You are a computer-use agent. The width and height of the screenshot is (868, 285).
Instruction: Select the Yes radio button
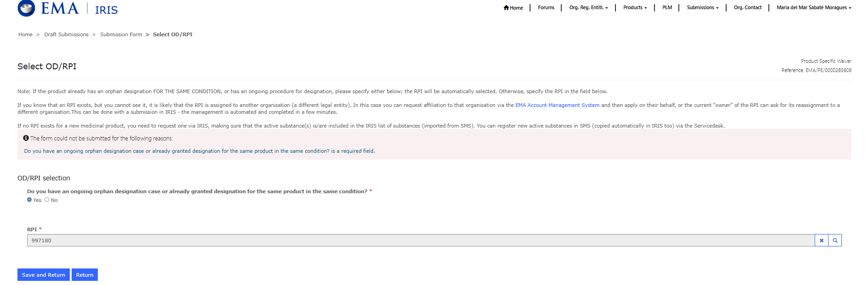29,200
